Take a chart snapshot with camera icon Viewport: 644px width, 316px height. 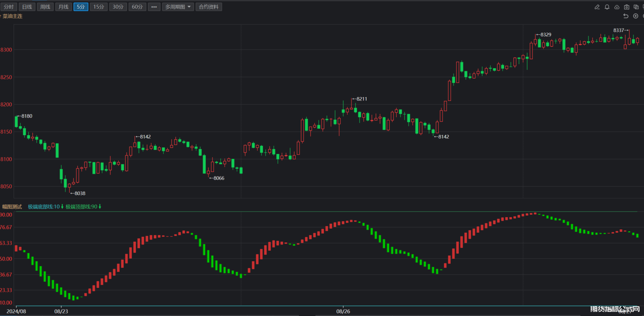coord(626,7)
